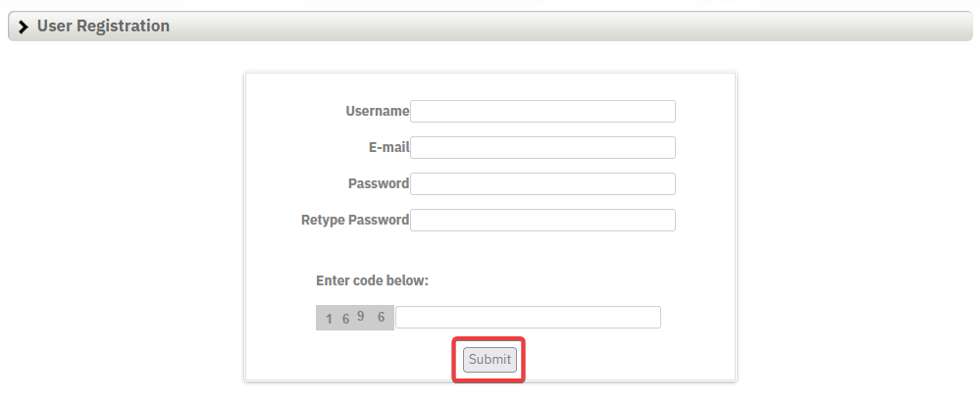
Task: Click the captcha code entry box
Action: [x=528, y=318]
